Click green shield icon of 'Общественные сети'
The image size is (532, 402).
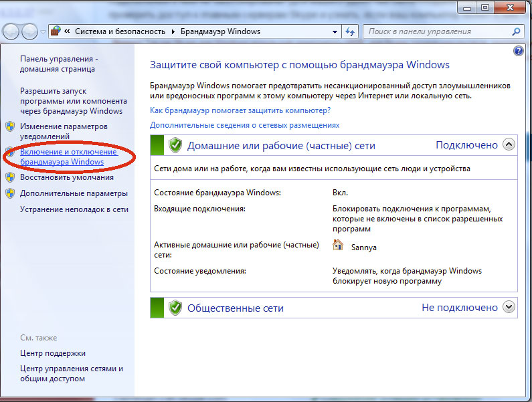[x=175, y=308]
